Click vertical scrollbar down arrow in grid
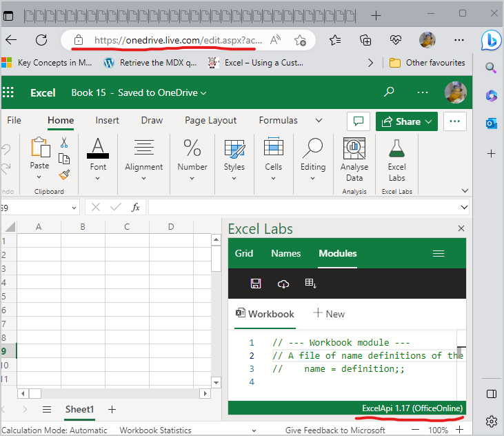504x436 pixels. (216, 383)
